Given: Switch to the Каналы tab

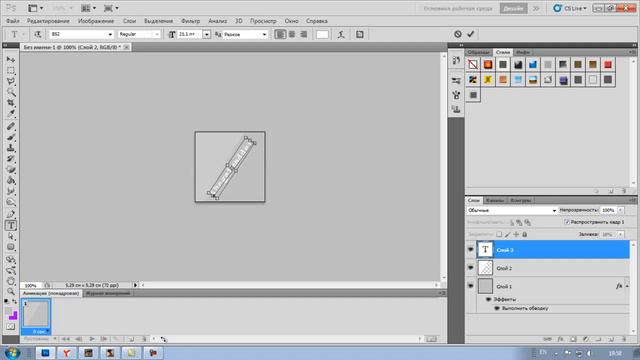Looking at the screenshot, I should click(x=495, y=200).
